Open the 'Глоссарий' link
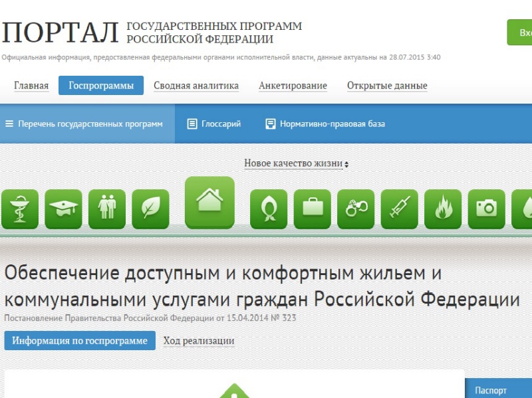Screen dimensions: 532x398 coord(214,124)
